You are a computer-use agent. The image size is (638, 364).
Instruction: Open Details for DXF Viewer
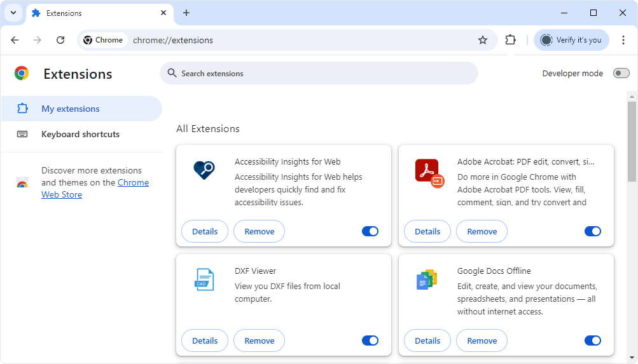[x=205, y=340]
